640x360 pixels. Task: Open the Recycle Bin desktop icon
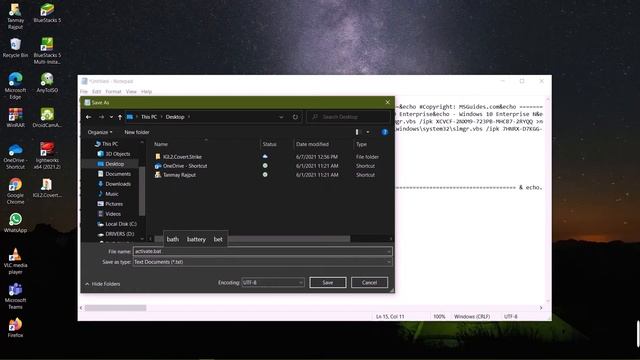coord(16,48)
